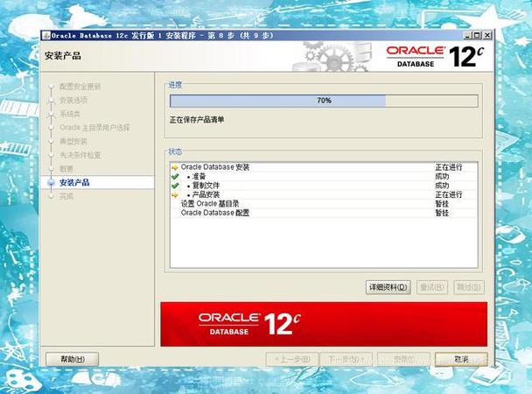Click the disabled skip button at far right
Screen dimensions: 532x394
pyautogui.click(x=468, y=287)
